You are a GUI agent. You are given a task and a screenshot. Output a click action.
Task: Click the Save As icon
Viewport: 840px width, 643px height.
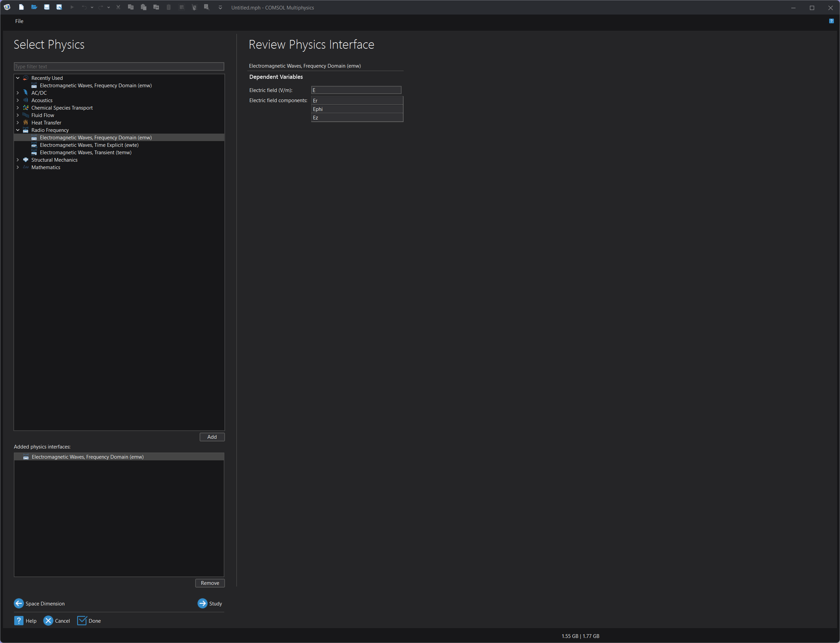pos(59,7)
